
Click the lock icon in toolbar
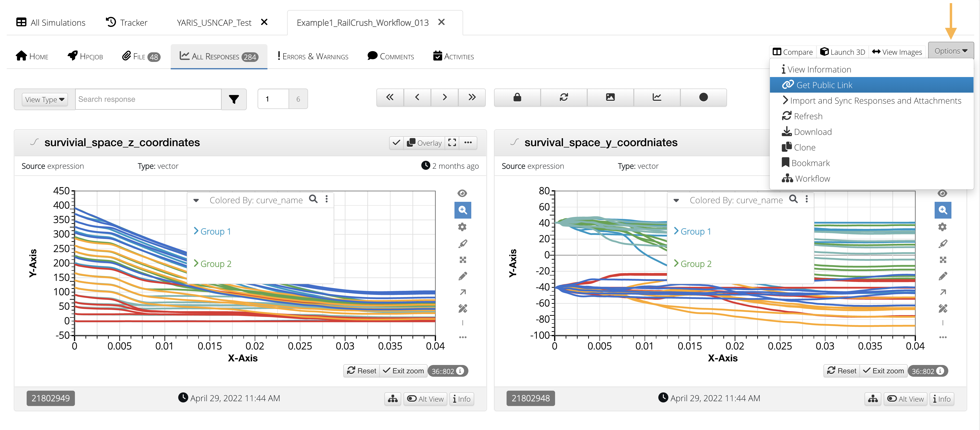click(x=517, y=98)
